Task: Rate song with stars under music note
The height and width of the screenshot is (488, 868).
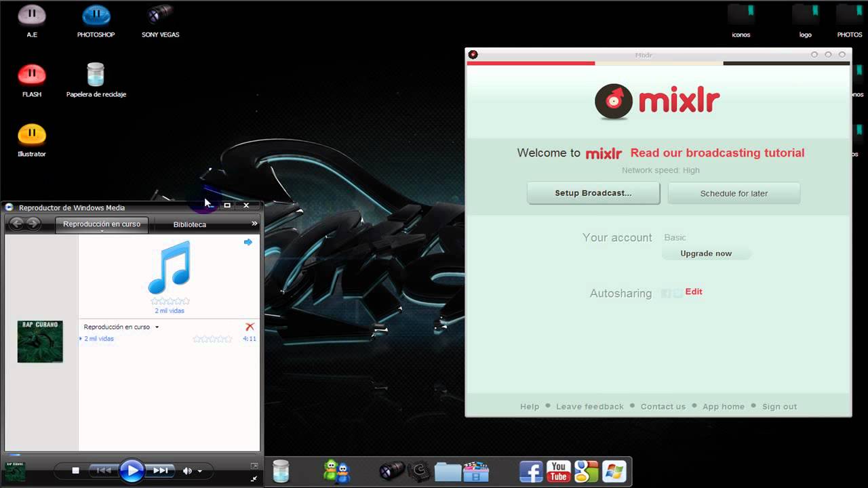Action: click(170, 301)
